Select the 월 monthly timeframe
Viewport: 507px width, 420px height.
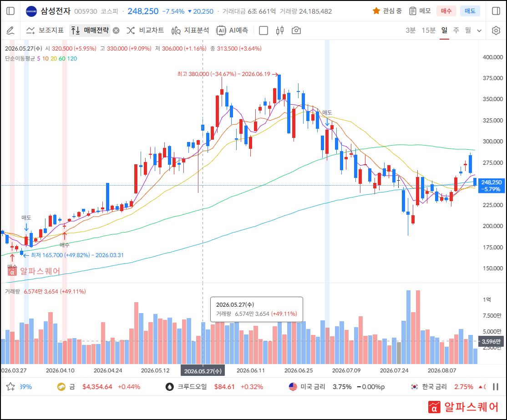(x=468, y=30)
